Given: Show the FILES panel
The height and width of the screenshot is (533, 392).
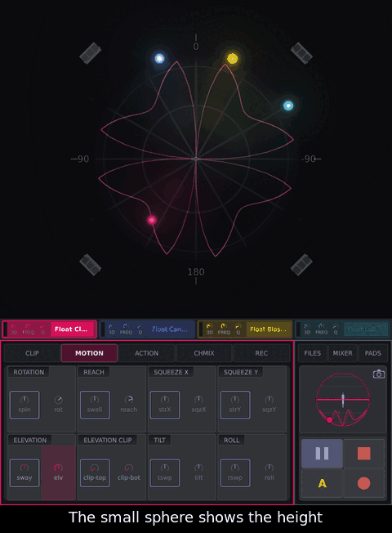Looking at the screenshot, I should point(312,353).
